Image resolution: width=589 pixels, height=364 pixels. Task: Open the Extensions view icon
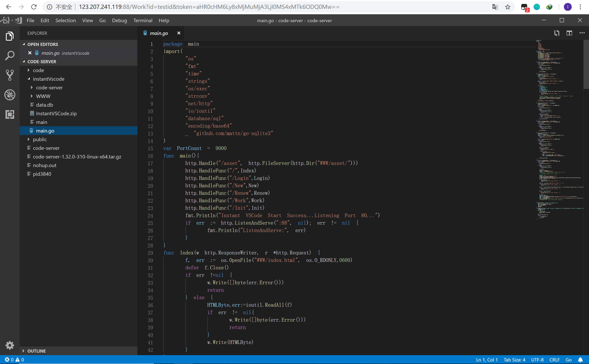pos(10,114)
